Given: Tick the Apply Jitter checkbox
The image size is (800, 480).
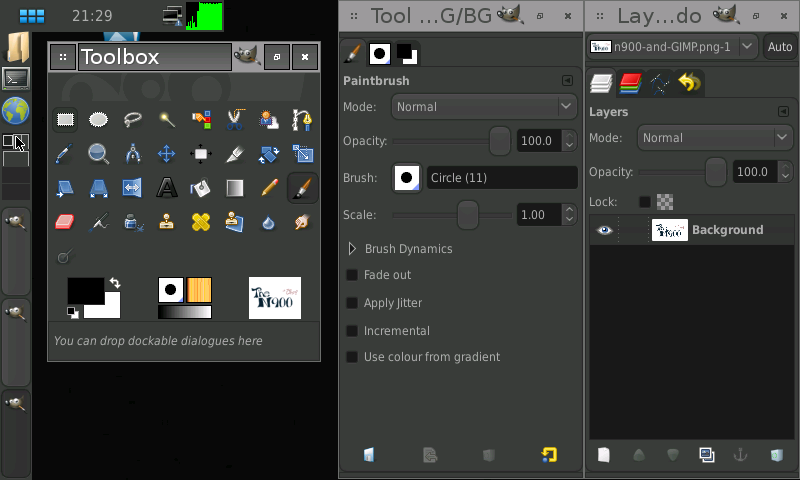Looking at the screenshot, I should [352, 303].
